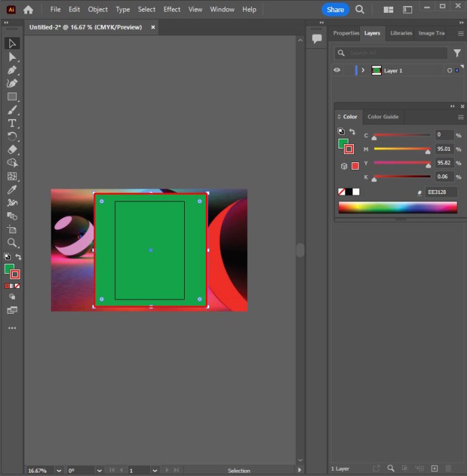Open the zoom level dropdown

59,470
